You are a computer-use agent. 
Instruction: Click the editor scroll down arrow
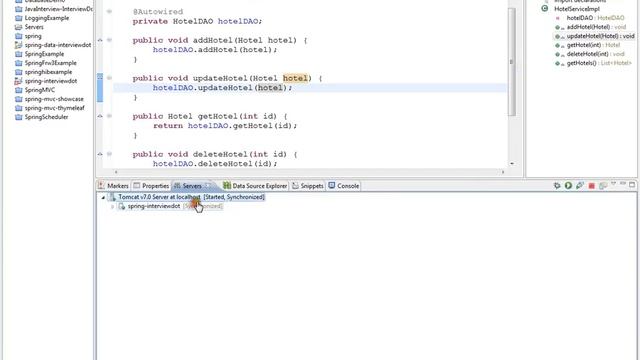[x=512, y=164]
